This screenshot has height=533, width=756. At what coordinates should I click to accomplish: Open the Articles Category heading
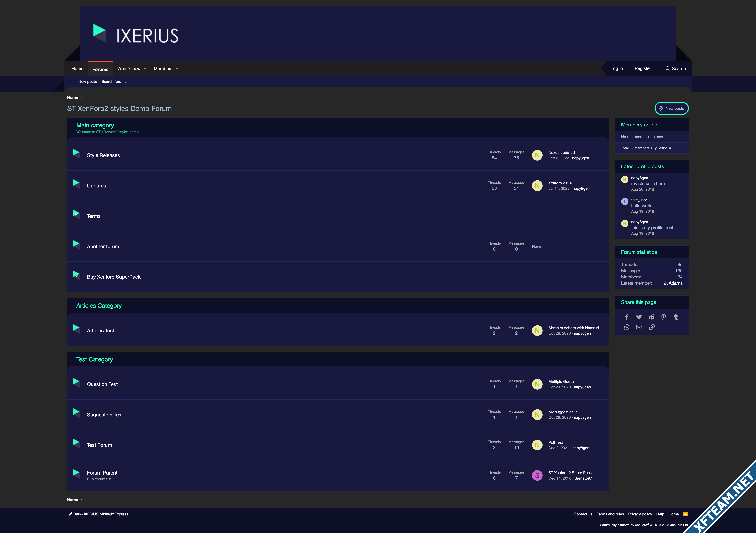[x=99, y=306]
